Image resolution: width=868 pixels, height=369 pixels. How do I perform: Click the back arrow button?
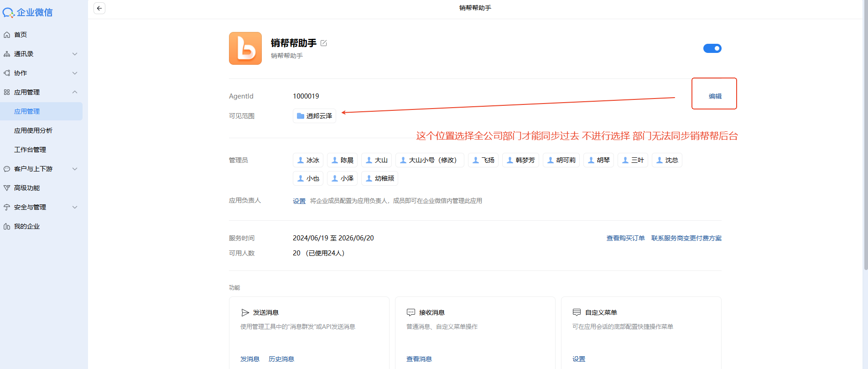(x=99, y=8)
